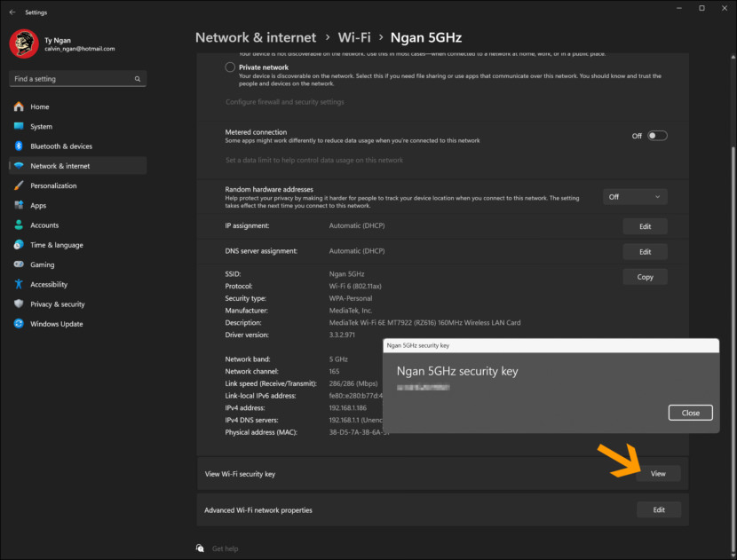
Task: Open System settings from the sidebar
Action: (x=20, y=126)
